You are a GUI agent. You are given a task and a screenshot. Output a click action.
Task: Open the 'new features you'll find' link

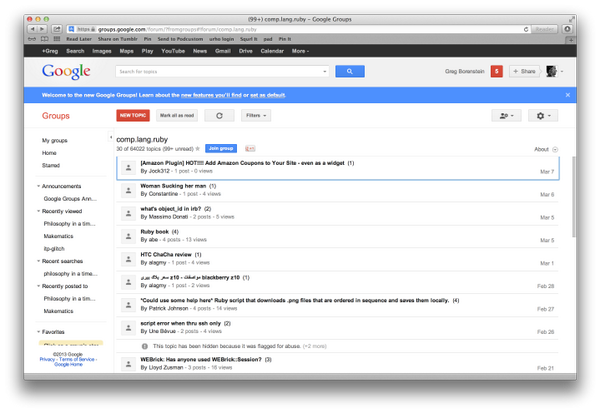coord(211,95)
